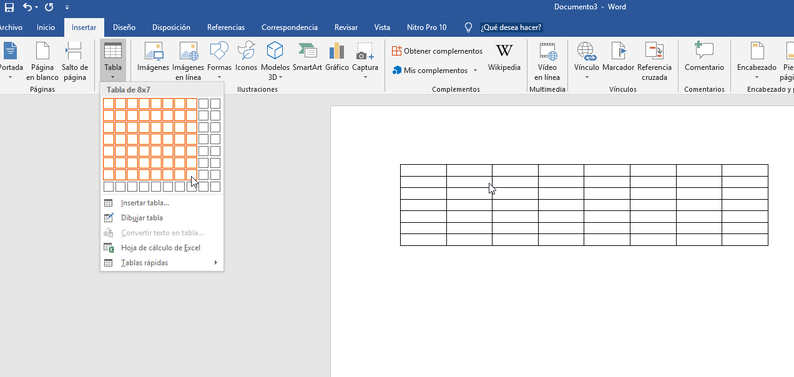Click the Save icon in quick access toolbar
This screenshot has width=794, height=377.
(9, 8)
